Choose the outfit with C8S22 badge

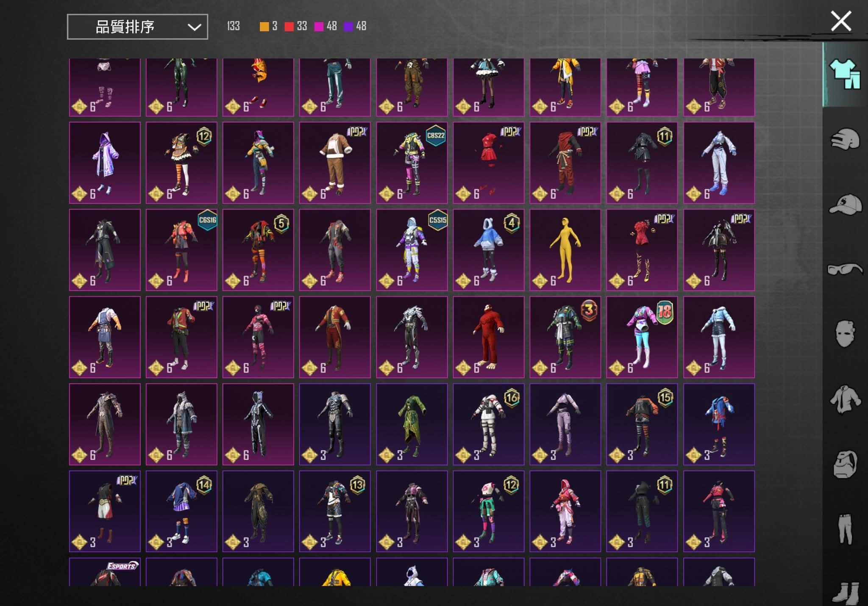[412, 163]
